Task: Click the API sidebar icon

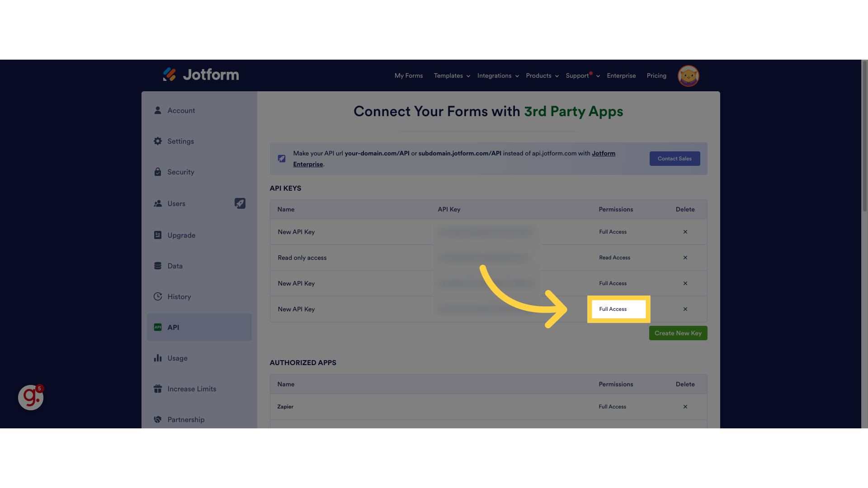Action: tap(157, 327)
